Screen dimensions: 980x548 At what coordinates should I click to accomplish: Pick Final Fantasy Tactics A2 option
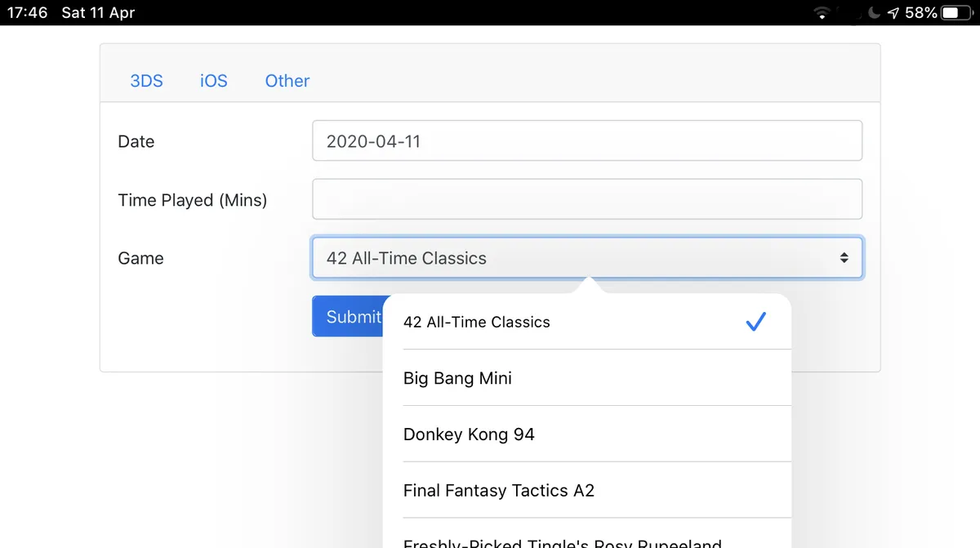(586, 491)
